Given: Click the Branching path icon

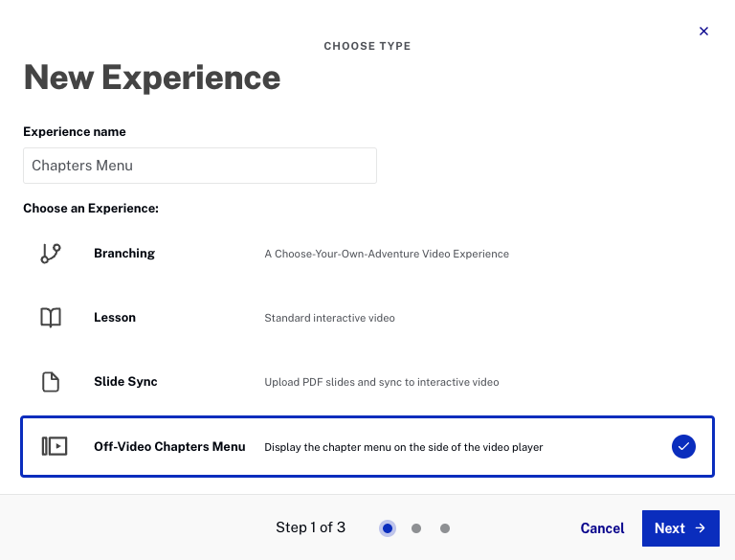Looking at the screenshot, I should tap(51, 254).
